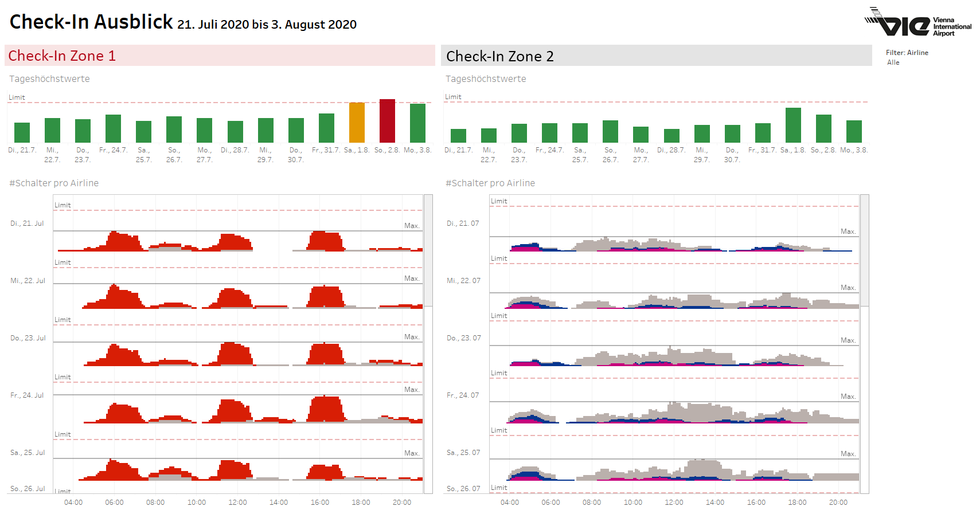Image resolution: width=980 pixels, height=518 pixels.
Task: Click the Di., 28.7. bar in Zone 2
Action: 671,136
